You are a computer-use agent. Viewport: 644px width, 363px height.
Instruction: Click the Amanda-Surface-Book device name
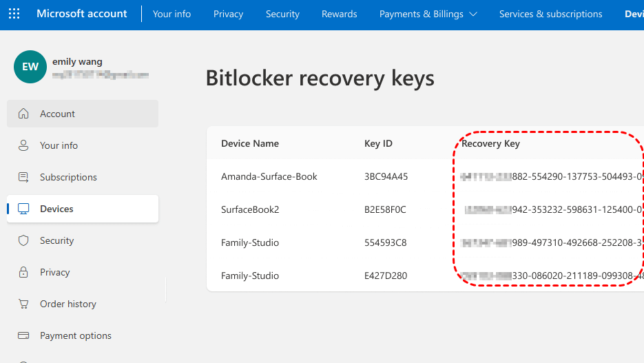269,176
